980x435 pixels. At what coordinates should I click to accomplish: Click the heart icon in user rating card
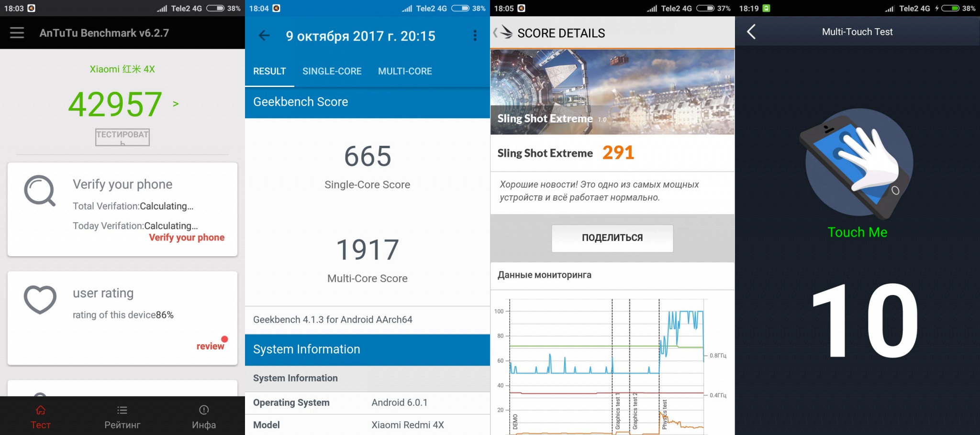(x=40, y=300)
